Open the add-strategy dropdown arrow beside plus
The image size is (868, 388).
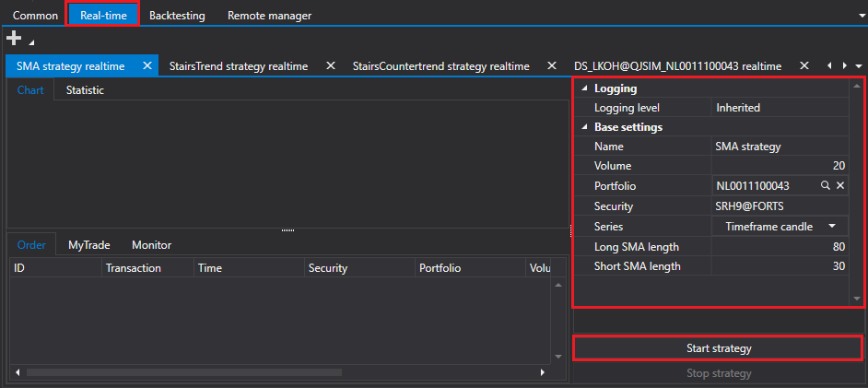30,42
